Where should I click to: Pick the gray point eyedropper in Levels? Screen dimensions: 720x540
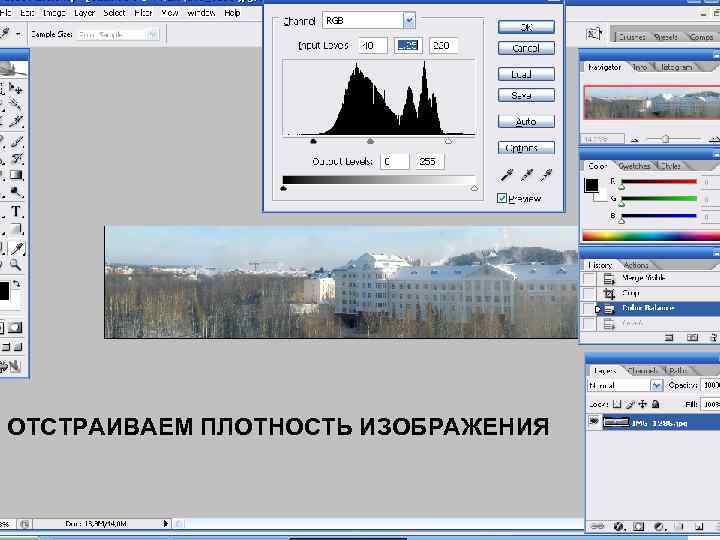[527, 175]
